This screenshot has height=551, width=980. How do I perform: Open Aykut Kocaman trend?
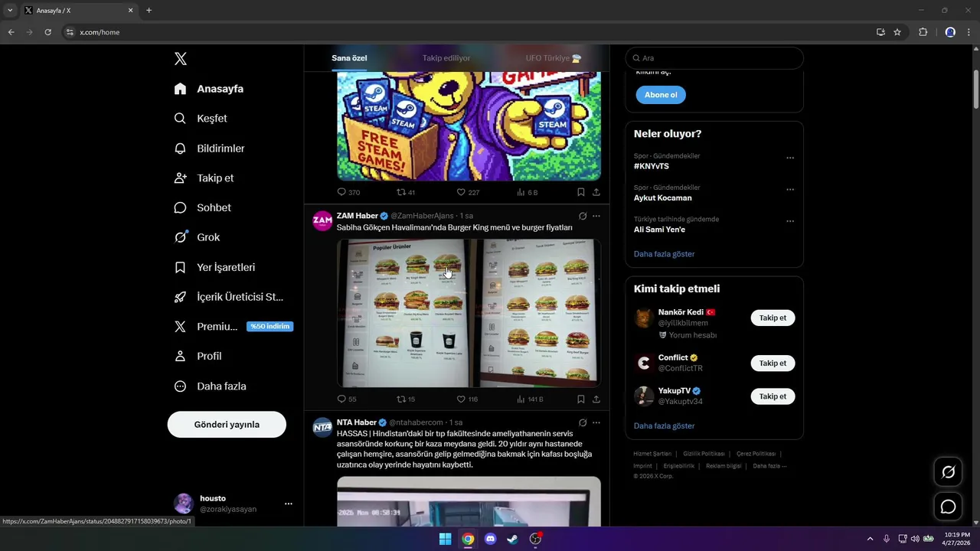[663, 197]
